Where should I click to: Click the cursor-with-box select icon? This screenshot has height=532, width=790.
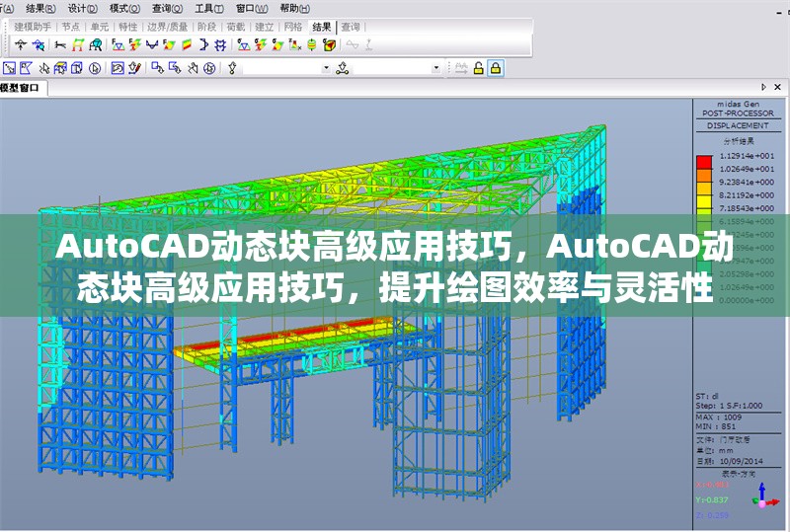tap(43, 68)
